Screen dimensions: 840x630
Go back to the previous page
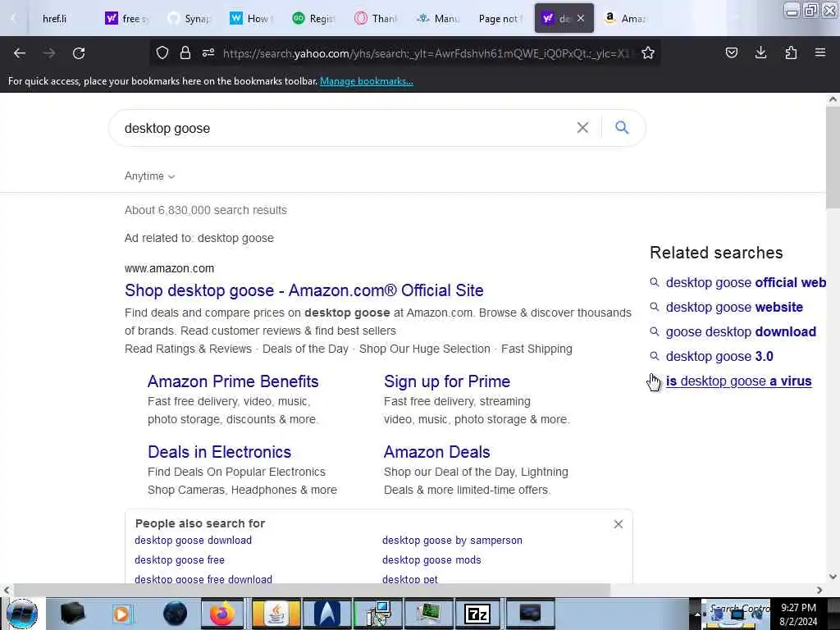coord(20,53)
